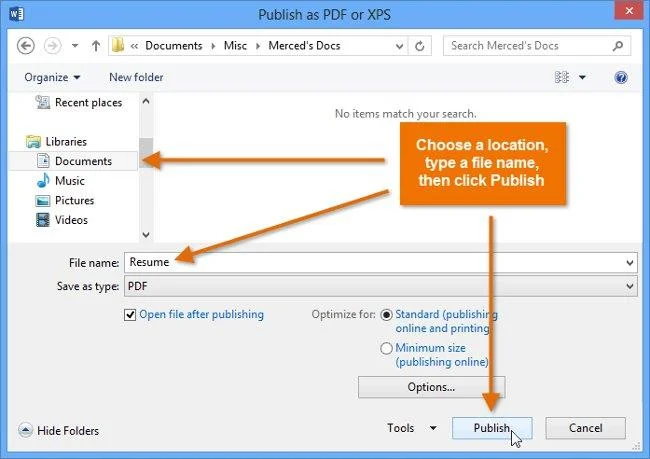Click the Hide Folders up-arrow icon
Screen dimensions: 650x459
(x=25, y=430)
